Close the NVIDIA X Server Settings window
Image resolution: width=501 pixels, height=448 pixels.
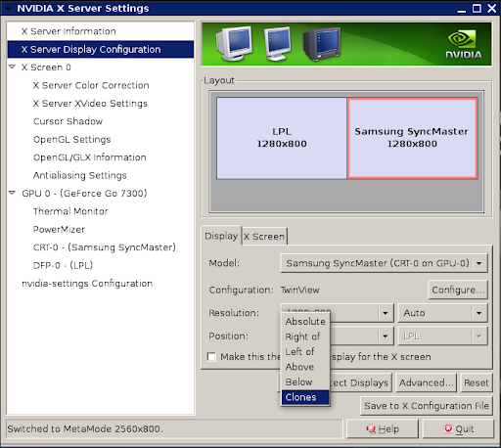coord(492,8)
